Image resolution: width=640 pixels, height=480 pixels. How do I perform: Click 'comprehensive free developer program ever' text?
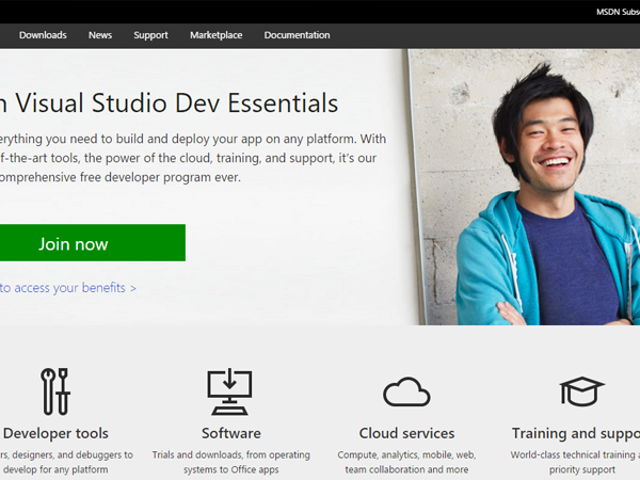(x=120, y=177)
